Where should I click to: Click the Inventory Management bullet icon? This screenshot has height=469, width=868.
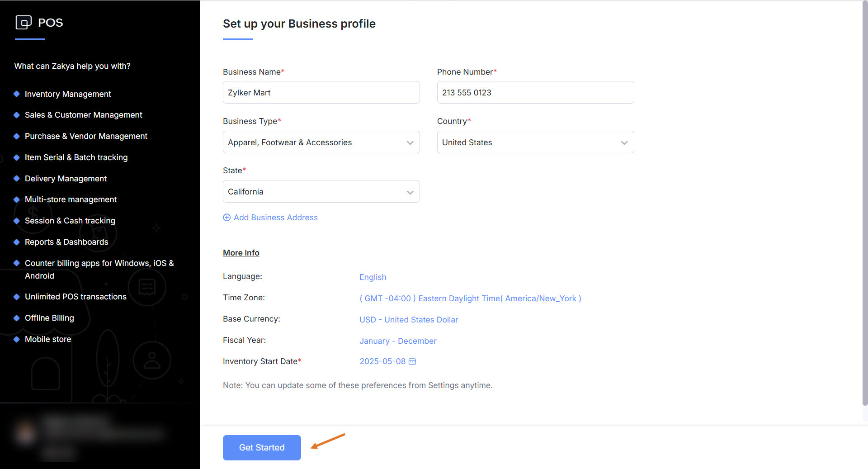[17, 94]
